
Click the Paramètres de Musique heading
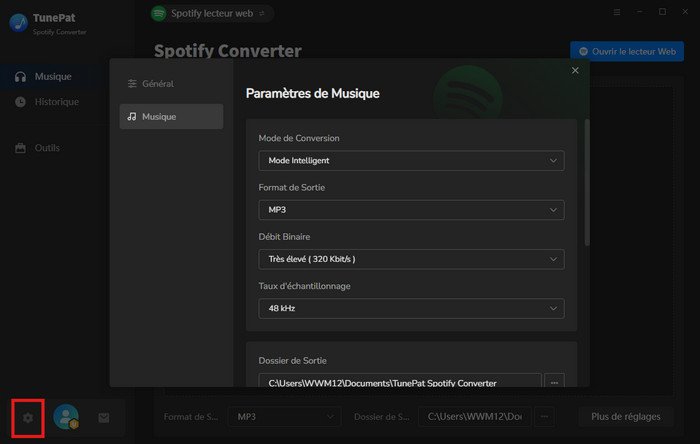[312, 93]
